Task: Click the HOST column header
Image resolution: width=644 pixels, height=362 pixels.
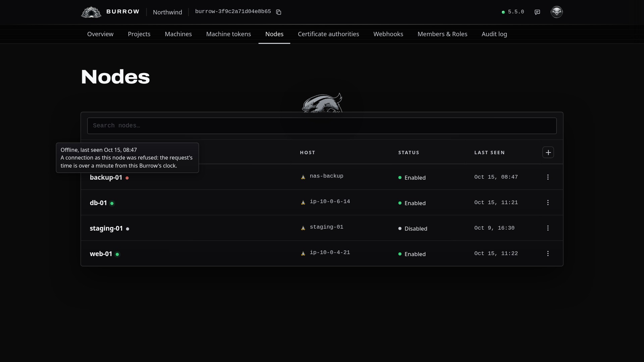Action: click(x=308, y=153)
